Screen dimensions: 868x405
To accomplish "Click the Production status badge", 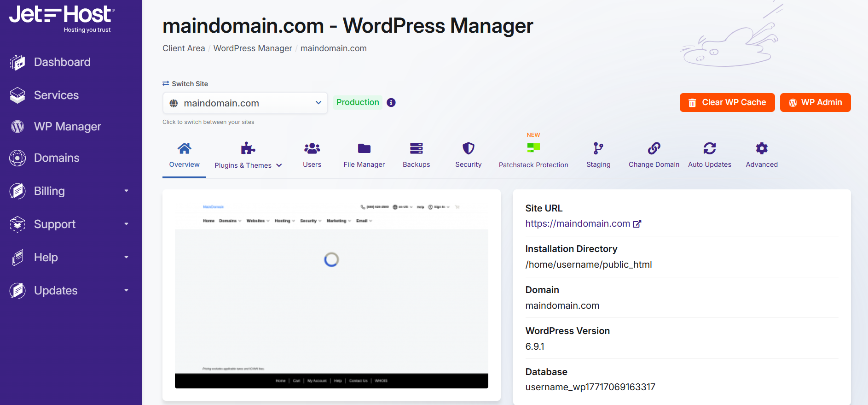I will pyautogui.click(x=358, y=102).
